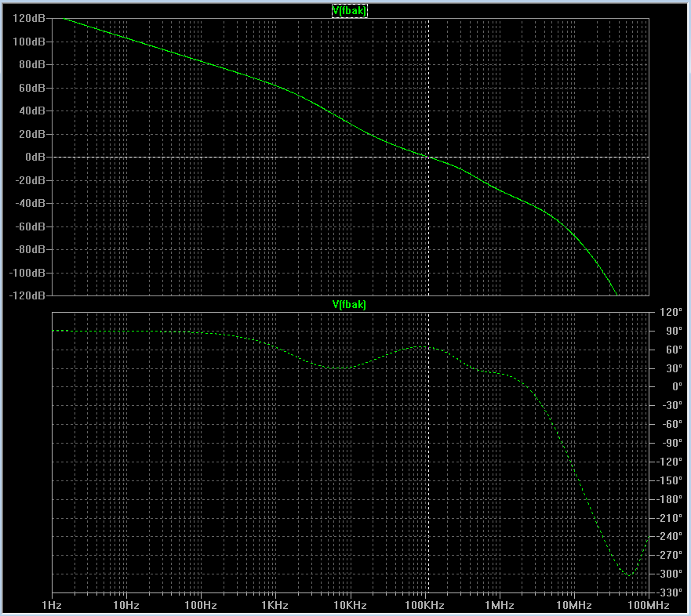The width and height of the screenshot is (691, 616).
Task: Select the -80dB magnitude axis label
Action: [30, 250]
